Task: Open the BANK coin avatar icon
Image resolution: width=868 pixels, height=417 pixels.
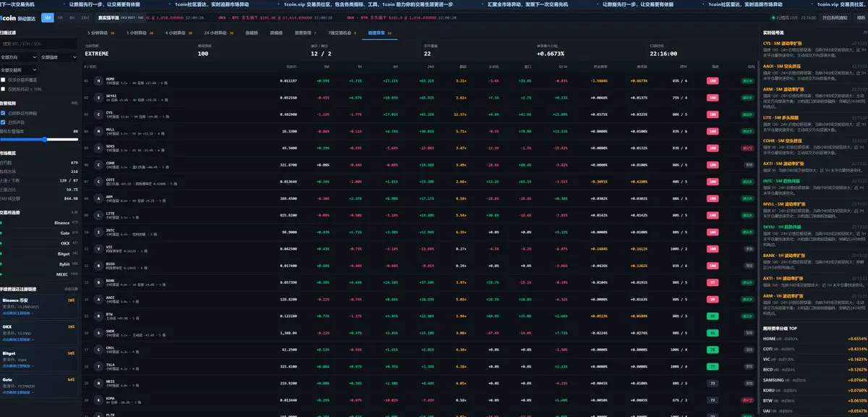Action: click(98, 281)
